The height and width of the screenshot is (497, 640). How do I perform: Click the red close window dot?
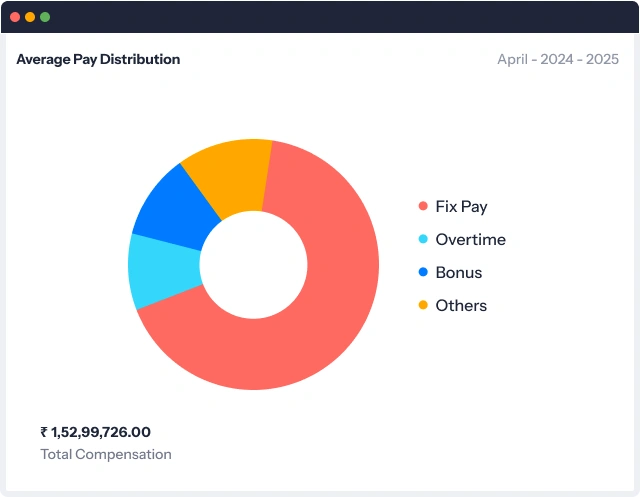[x=15, y=17]
